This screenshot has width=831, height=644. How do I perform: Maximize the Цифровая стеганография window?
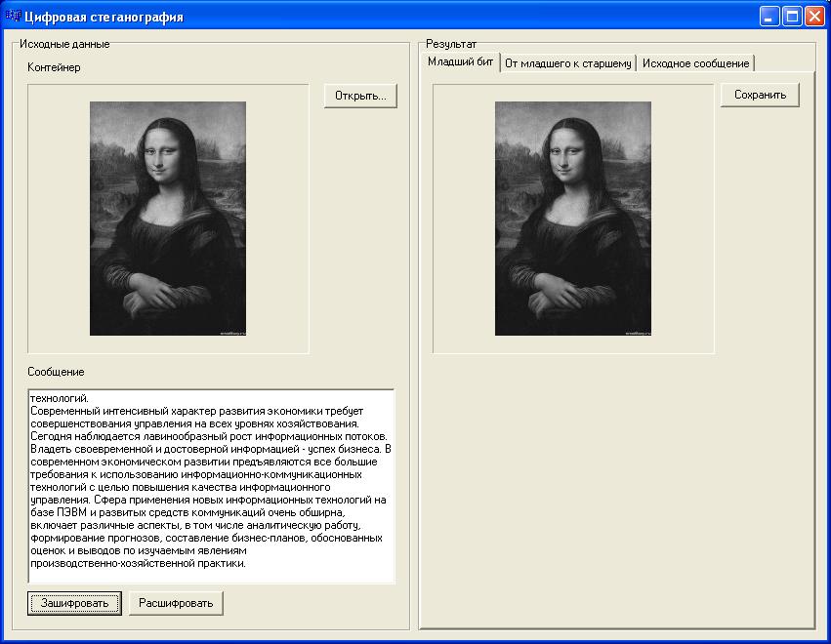click(x=792, y=17)
